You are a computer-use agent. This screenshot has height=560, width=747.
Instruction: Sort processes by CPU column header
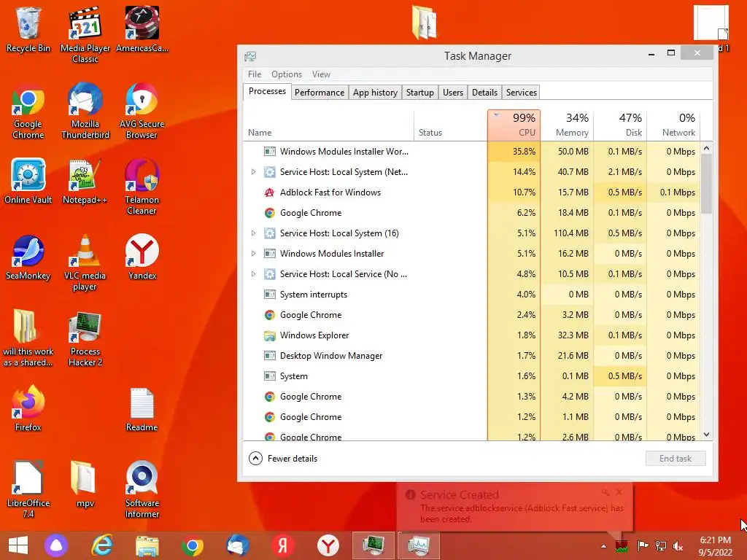[514, 125]
